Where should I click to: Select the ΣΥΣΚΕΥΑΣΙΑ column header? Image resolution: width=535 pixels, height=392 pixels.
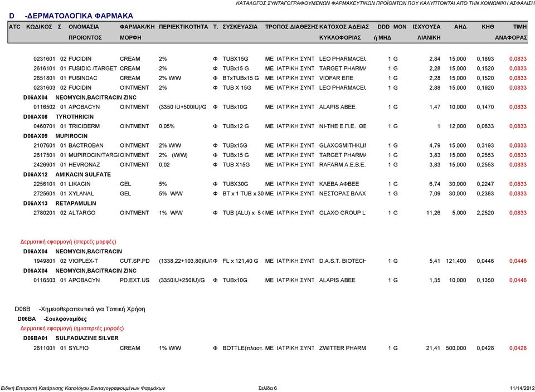coord(240,27)
